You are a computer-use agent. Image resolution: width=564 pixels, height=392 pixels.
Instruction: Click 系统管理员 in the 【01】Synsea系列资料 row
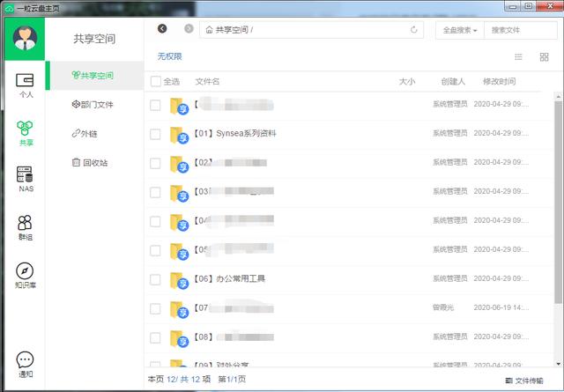click(x=450, y=133)
